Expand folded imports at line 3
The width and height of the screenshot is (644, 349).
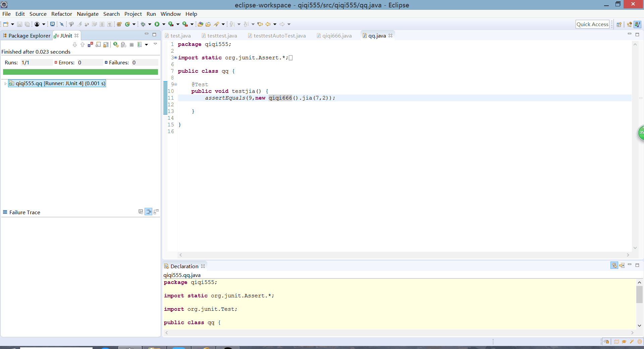click(175, 58)
